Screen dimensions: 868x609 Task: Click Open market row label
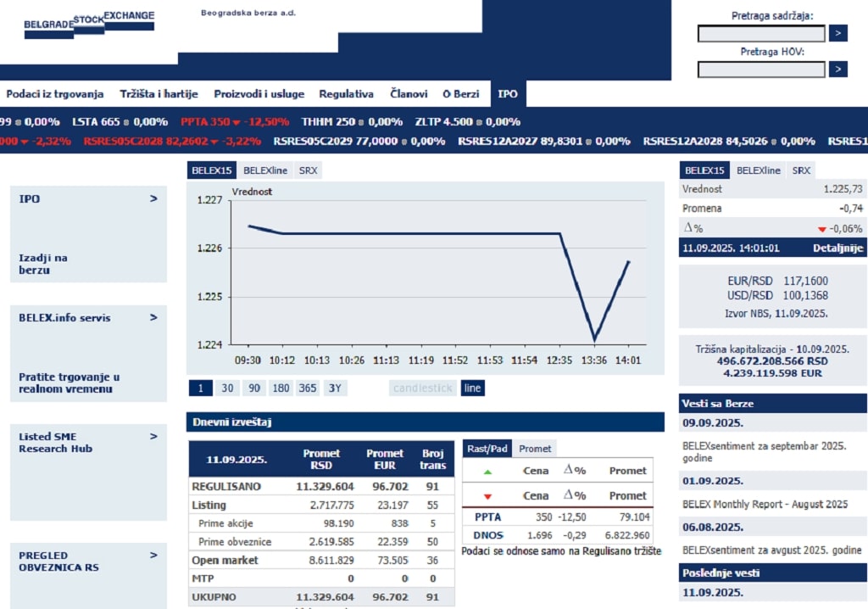(225, 560)
